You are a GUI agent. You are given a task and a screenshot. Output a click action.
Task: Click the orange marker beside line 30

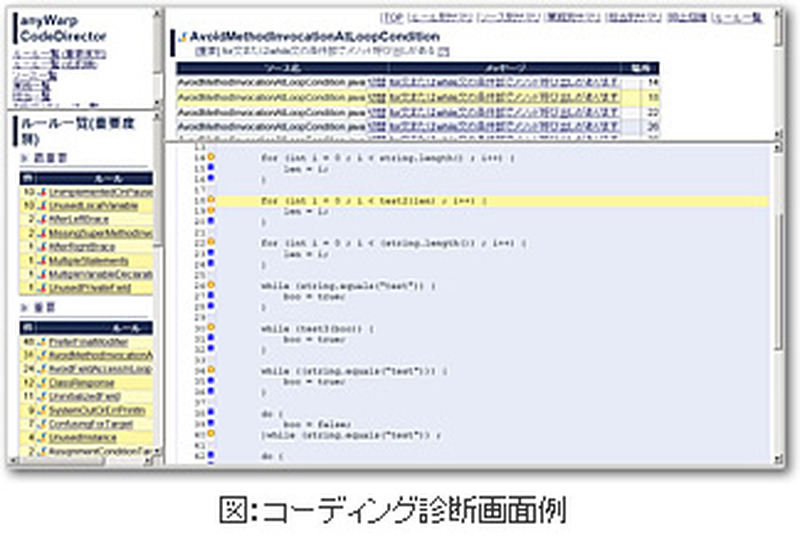(211, 327)
